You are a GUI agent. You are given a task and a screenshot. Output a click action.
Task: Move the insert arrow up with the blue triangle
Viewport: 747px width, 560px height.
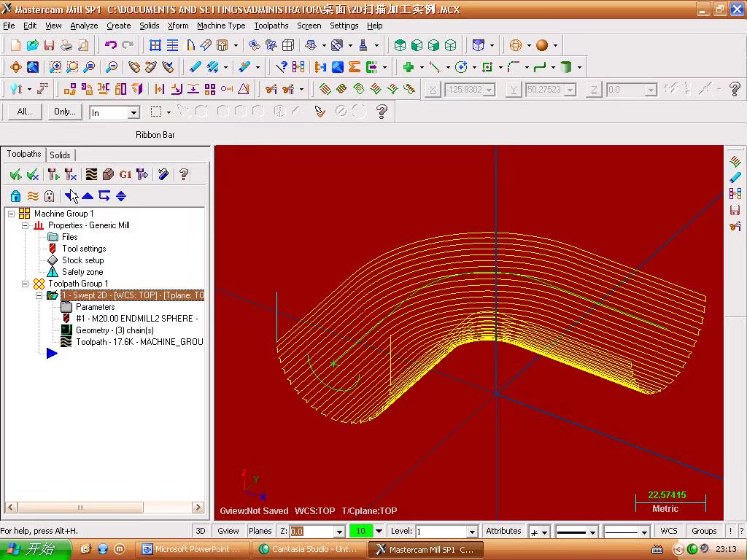pos(88,195)
